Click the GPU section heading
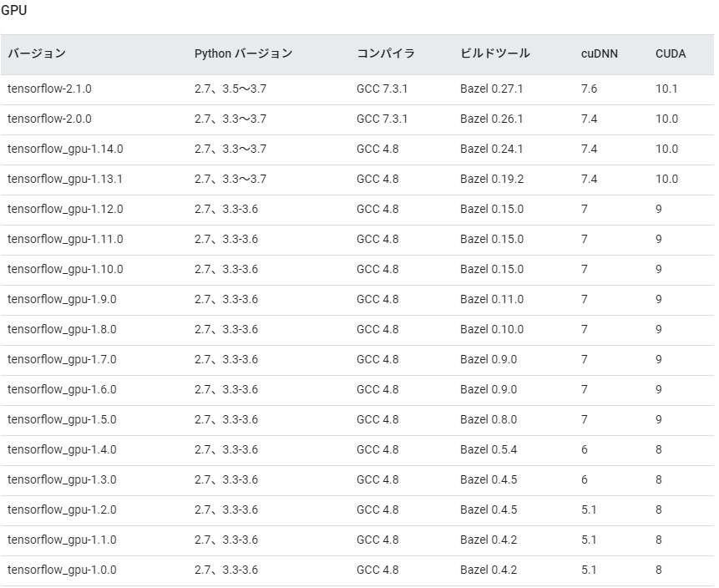719x588 pixels. (15, 11)
